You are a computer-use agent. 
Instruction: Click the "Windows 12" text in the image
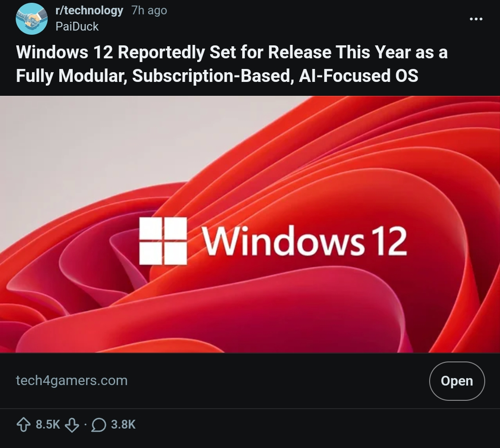(x=304, y=242)
